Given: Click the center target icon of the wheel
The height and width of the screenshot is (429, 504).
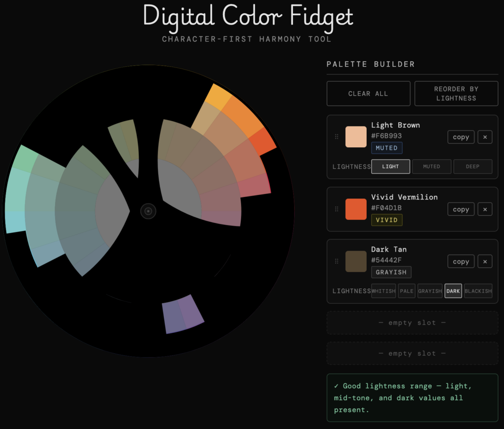Looking at the screenshot, I should [148, 211].
